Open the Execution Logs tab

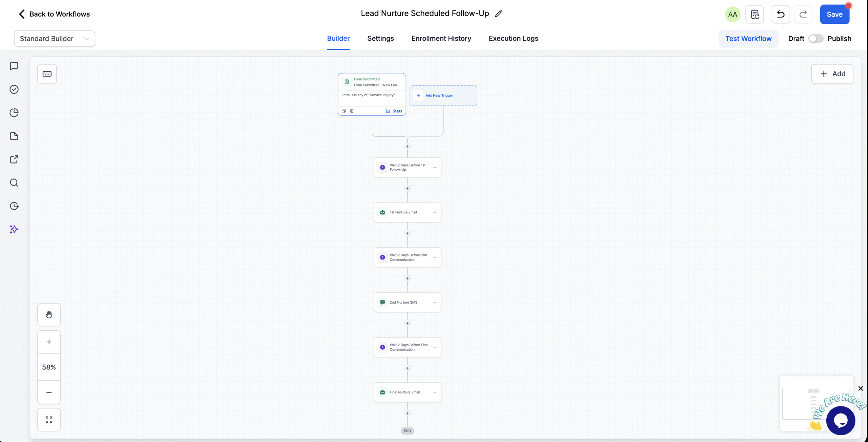point(513,38)
